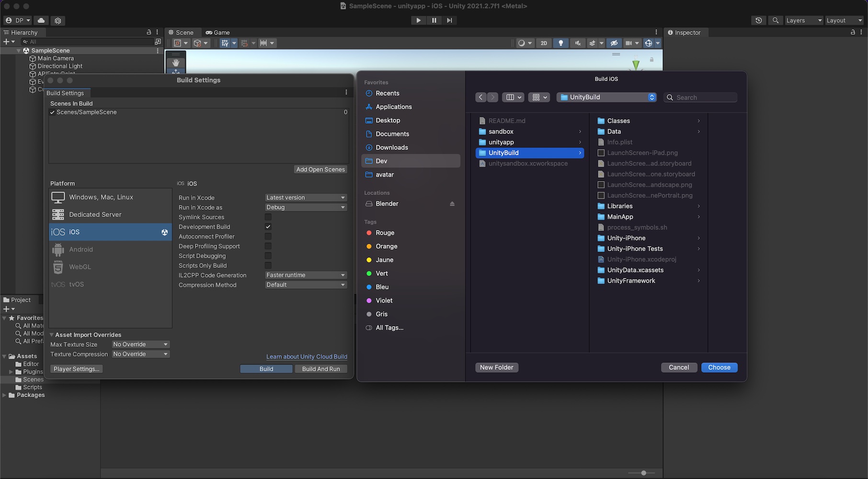Open Run in Xcode as dropdown
This screenshot has height=479, width=868.
(x=306, y=207)
